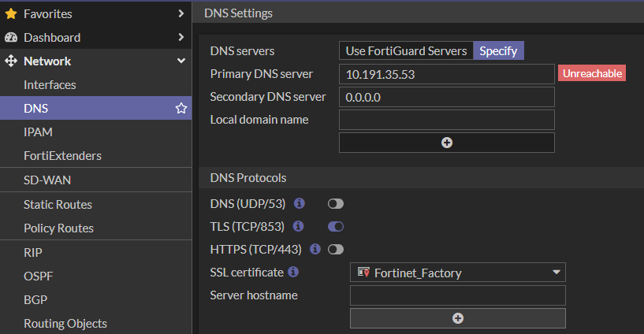Screen dimensions: 644x334
Task: Enable the DNS (UDP/53) toggle
Action: 336,204
